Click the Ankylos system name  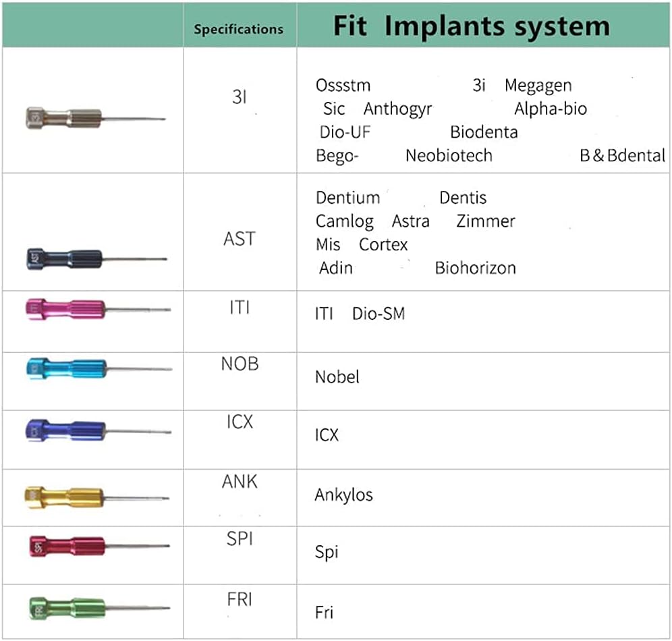pyautogui.click(x=343, y=495)
